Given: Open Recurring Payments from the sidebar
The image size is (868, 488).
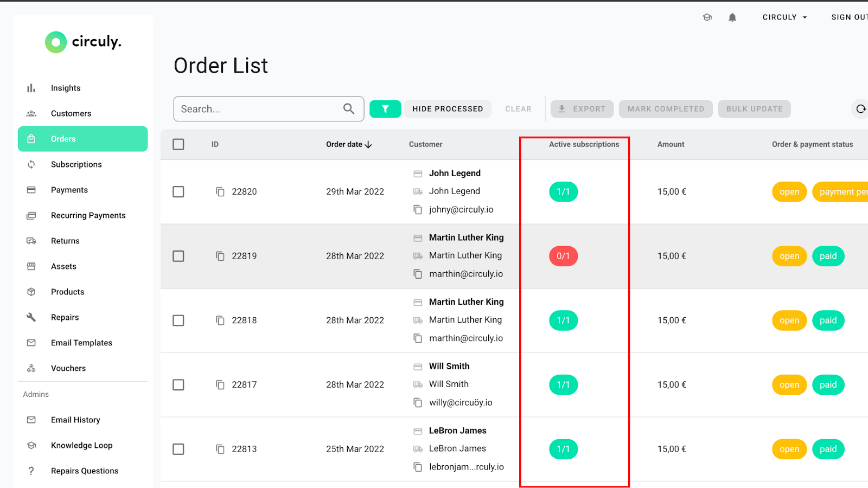Looking at the screenshot, I should 88,215.
